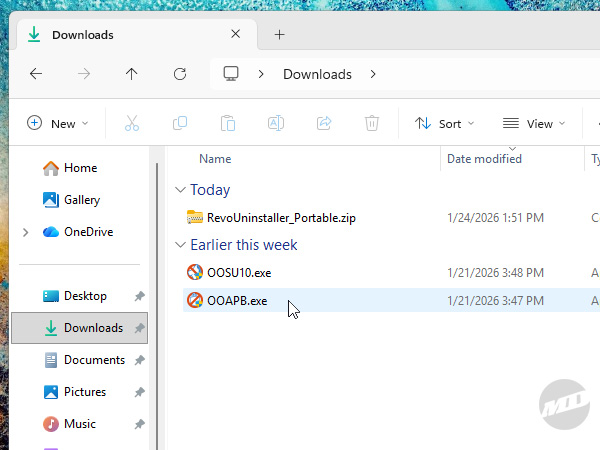600x450 pixels.
Task: Open the View layout dropdown
Action: pos(533,123)
